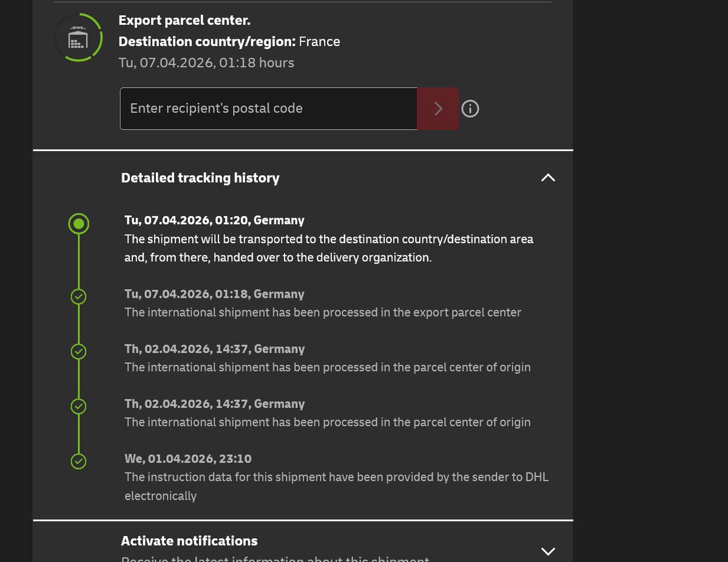Click the Detailed tracking history heading

coord(200,178)
